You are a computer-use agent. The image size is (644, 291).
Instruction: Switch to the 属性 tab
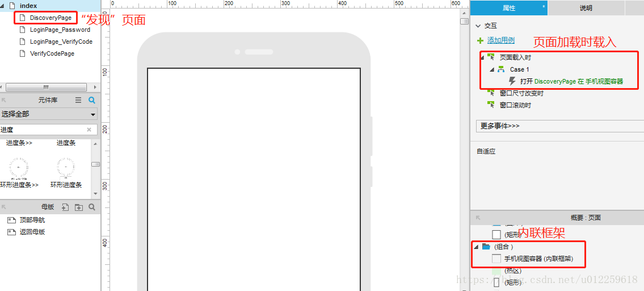508,8
